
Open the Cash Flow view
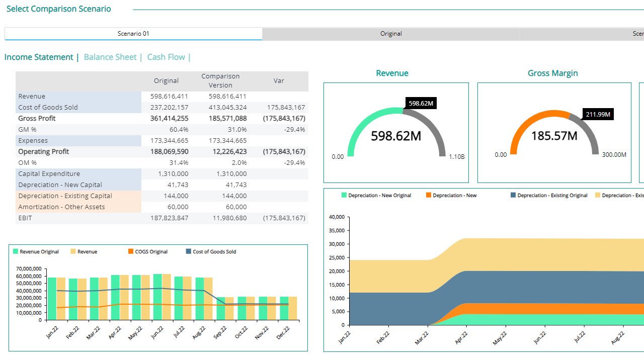tap(166, 57)
